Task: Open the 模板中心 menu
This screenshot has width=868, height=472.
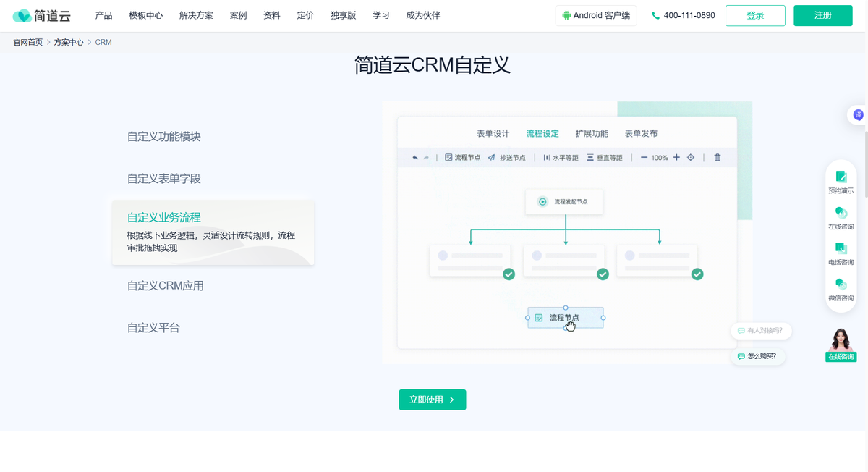Action: [145, 15]
